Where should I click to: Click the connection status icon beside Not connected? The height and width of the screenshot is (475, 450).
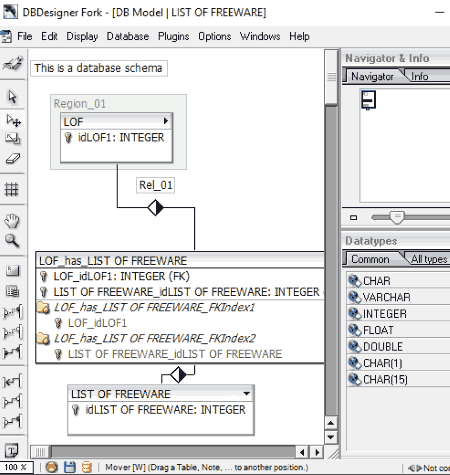[x=415, y=468]
